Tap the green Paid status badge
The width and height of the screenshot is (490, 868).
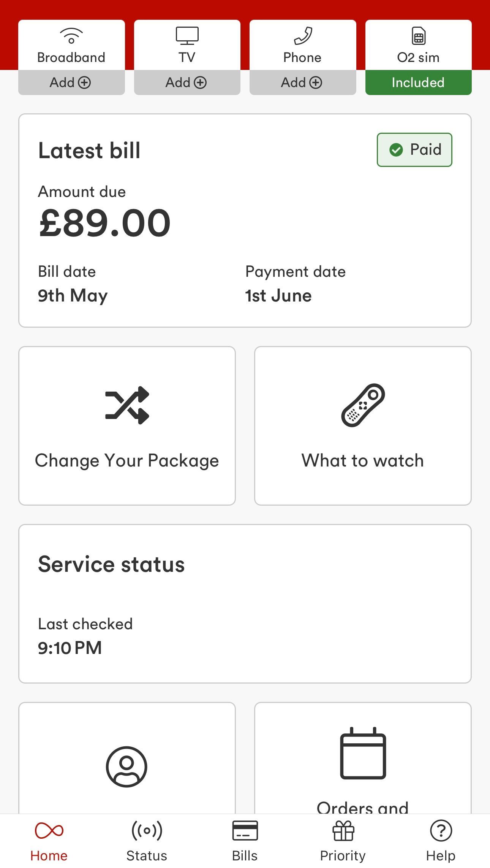pos(414,150)
